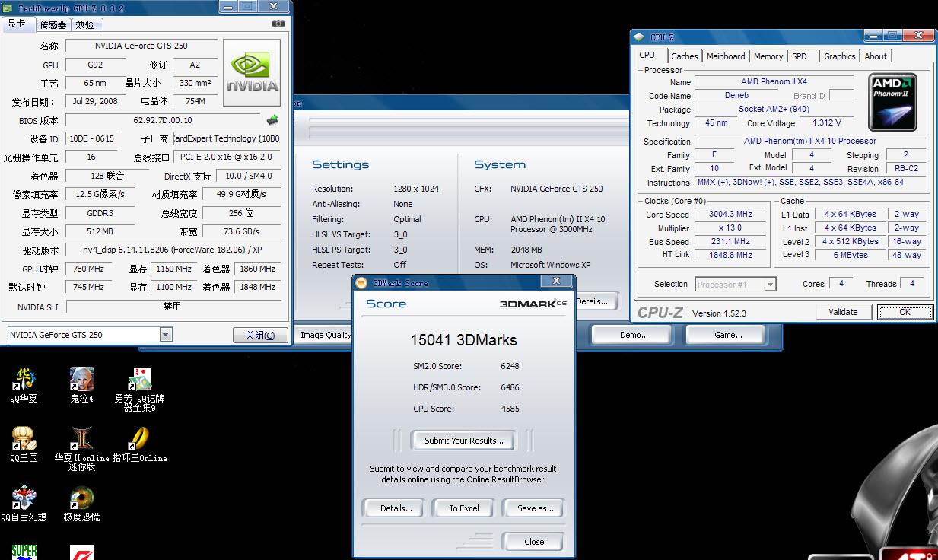The width and height of the screenshot is (938, 560).
Task: Click the Resolution 1280 x 1024 setting text
Action: pos(417,189)
